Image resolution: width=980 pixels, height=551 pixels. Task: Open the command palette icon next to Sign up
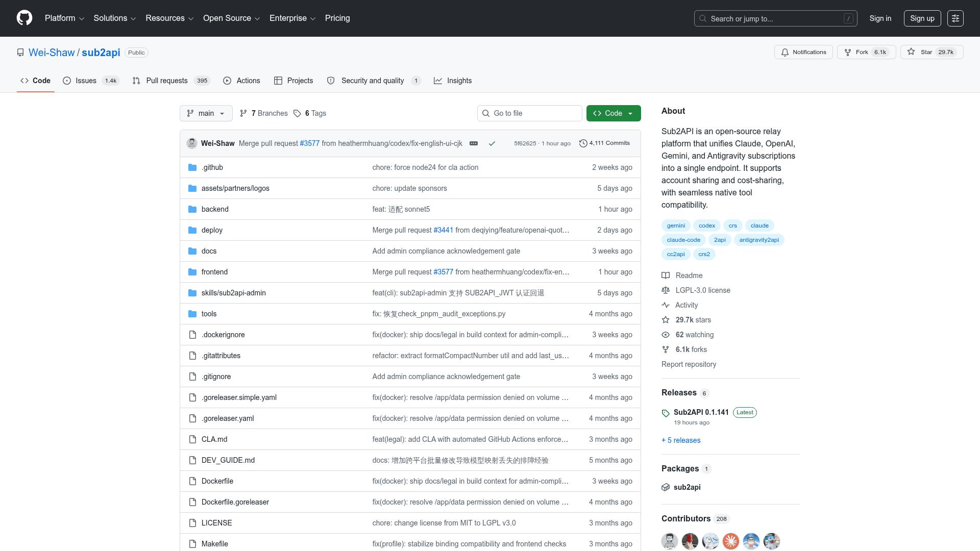(x=955, y=18)
